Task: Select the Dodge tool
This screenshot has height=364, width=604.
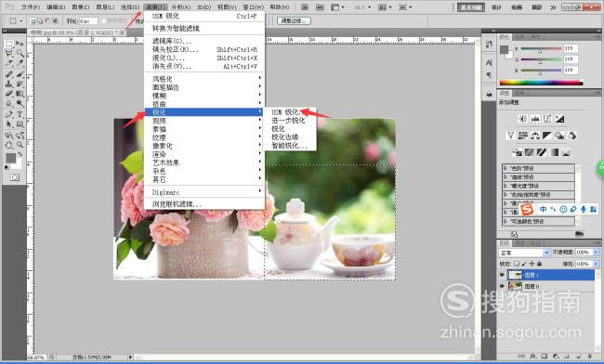Action: [20, 103]
